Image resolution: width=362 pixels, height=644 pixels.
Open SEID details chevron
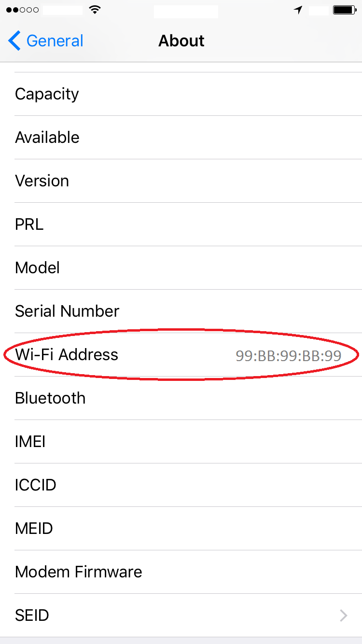click(343, 615)
